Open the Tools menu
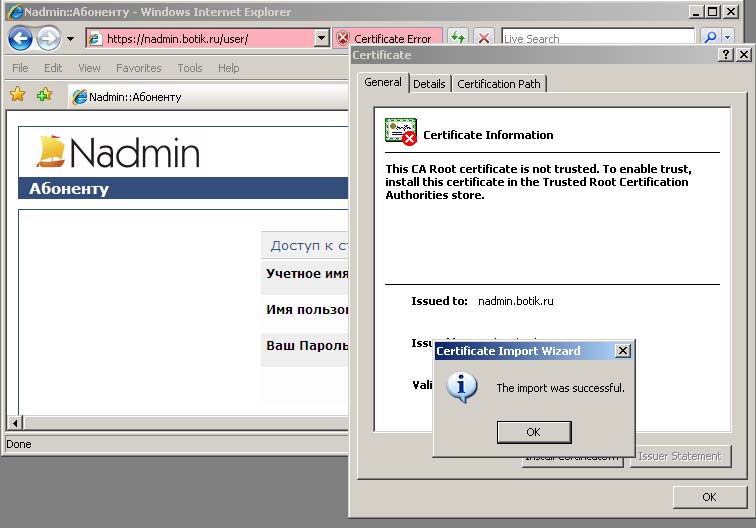The width and height of the screenshot is (756, 528). click(x=189, y=68)
